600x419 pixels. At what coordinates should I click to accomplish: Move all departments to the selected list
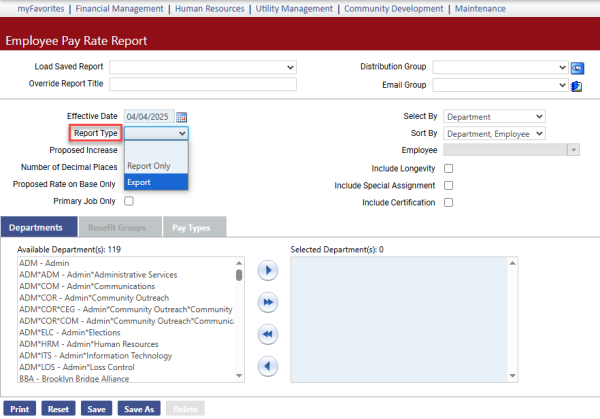268,302
